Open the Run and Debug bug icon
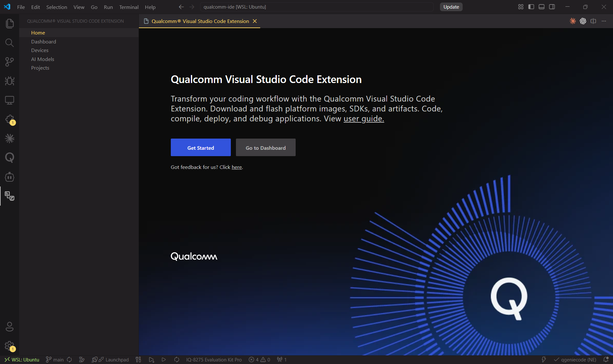 [x=10, y=81]
